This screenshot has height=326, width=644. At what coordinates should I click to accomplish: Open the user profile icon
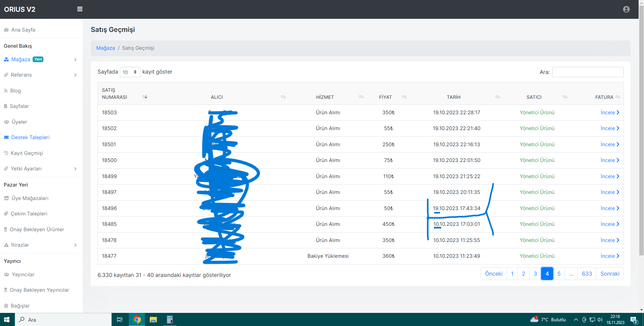(626, 9)
